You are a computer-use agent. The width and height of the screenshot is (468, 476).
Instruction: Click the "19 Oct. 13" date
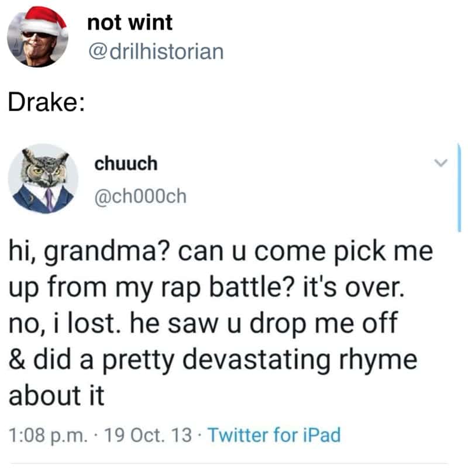click(143, 435)
